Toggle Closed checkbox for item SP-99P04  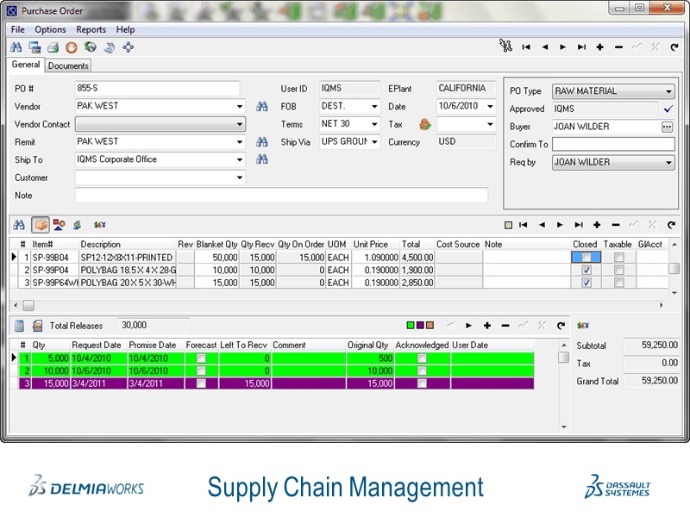586,270
